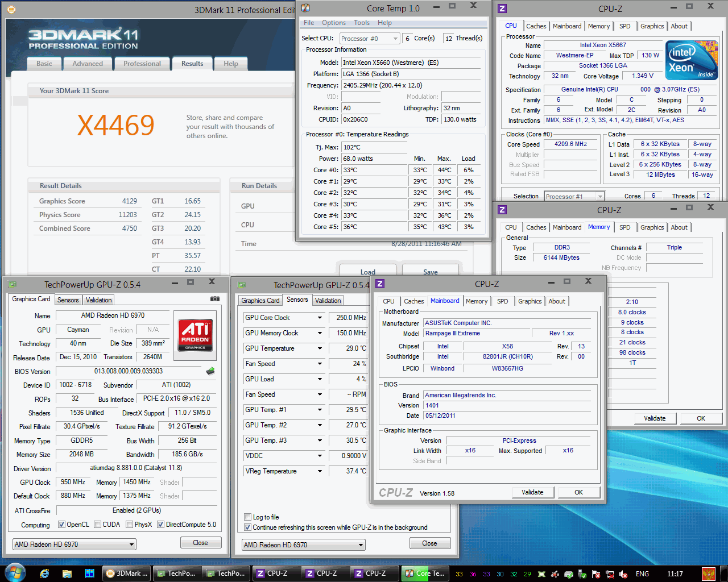Viewport: 728px width, 582px height.
Task: Switch to the Core Temp taskbar button
Action: coord(424,573)
